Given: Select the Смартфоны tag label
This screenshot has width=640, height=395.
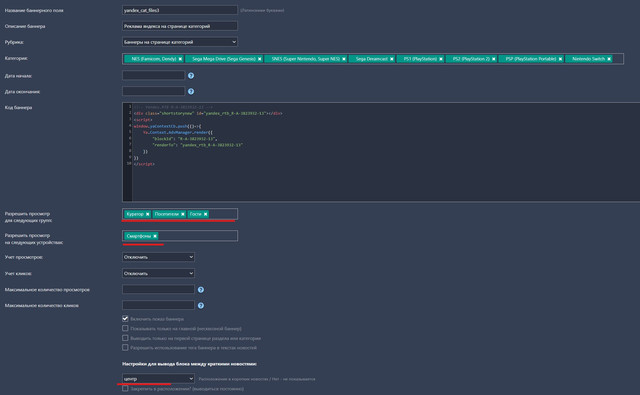Looking at the screenshot, I should tap(138, 236).
